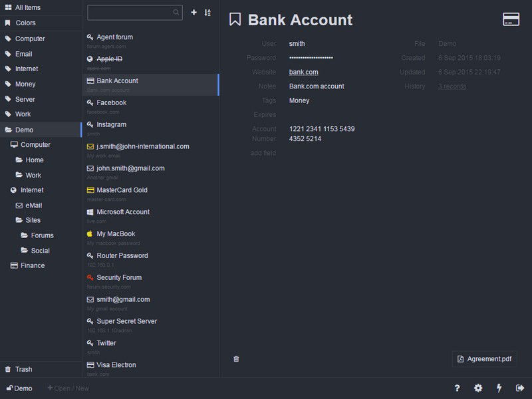Click the lightning bolt generator icon
Screen dimensions: 532x399
499,388
